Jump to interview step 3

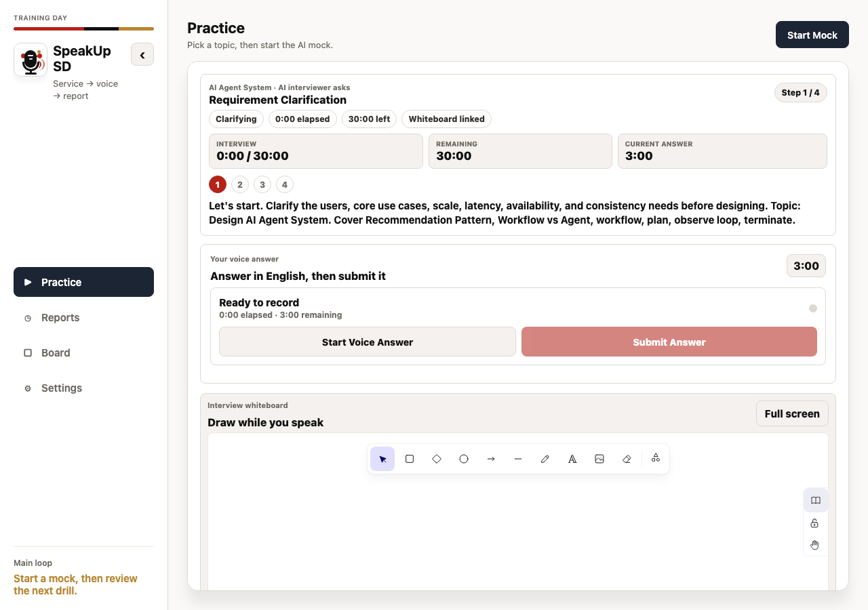click(x=262, y=184)
